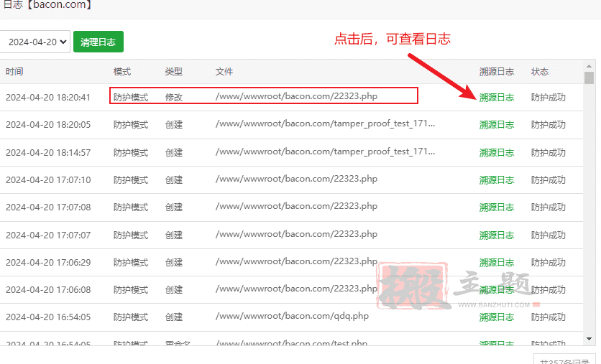601x364 pixels.
Task: Select timestamp 2024-04-20 17:07:08
Action: tap(48, 207)
